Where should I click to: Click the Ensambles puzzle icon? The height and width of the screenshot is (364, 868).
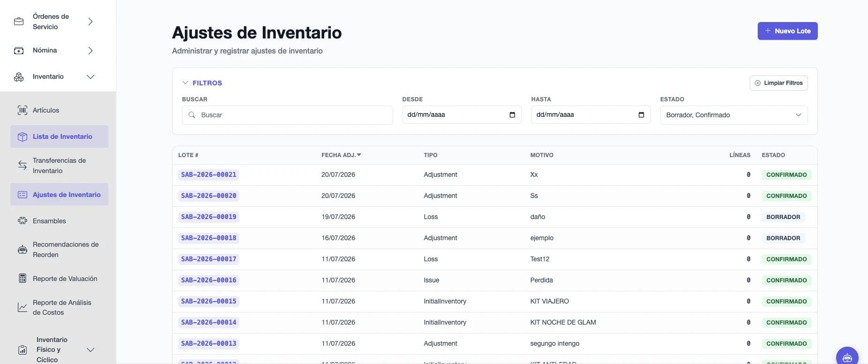(23, 221)
